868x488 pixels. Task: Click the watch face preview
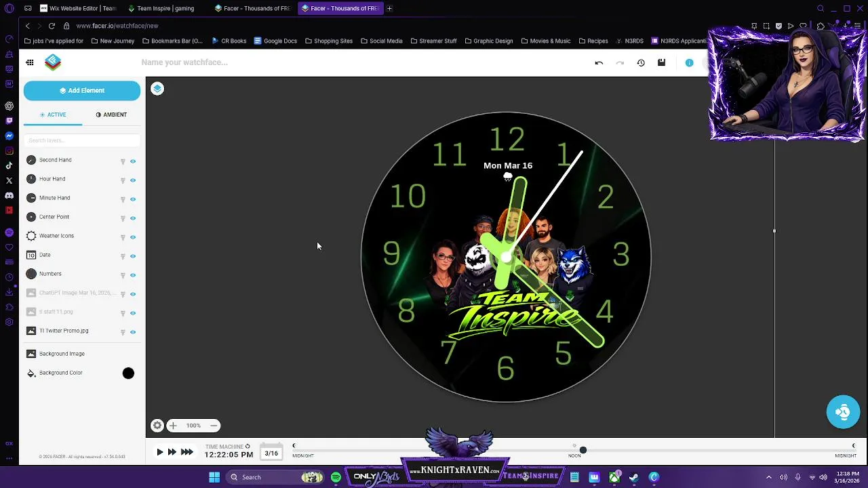pos(506,258)
